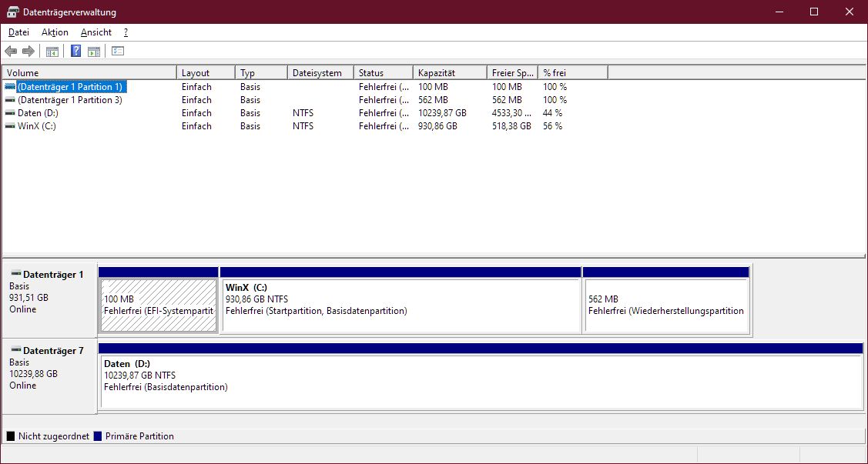
Task: Select the 100 MB EFI system partition block
Action: pyautogui.click(x=159, y=305)
